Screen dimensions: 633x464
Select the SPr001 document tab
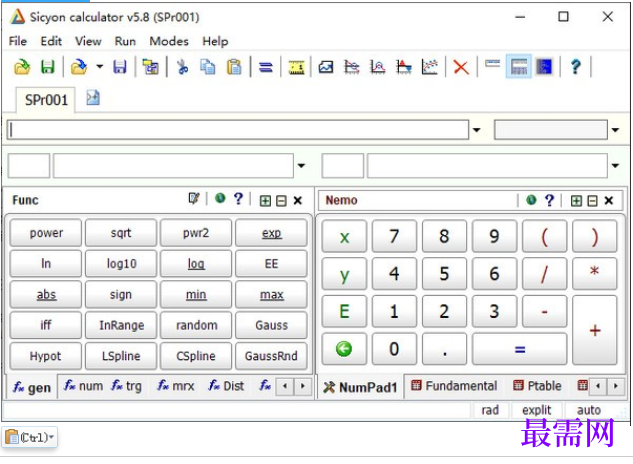(x=46, y=100)
